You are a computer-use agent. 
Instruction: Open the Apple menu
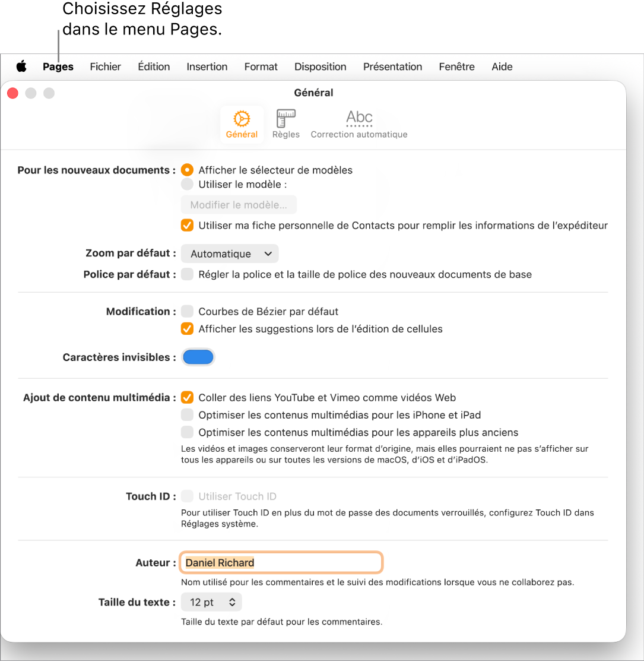tap(21, 66)
